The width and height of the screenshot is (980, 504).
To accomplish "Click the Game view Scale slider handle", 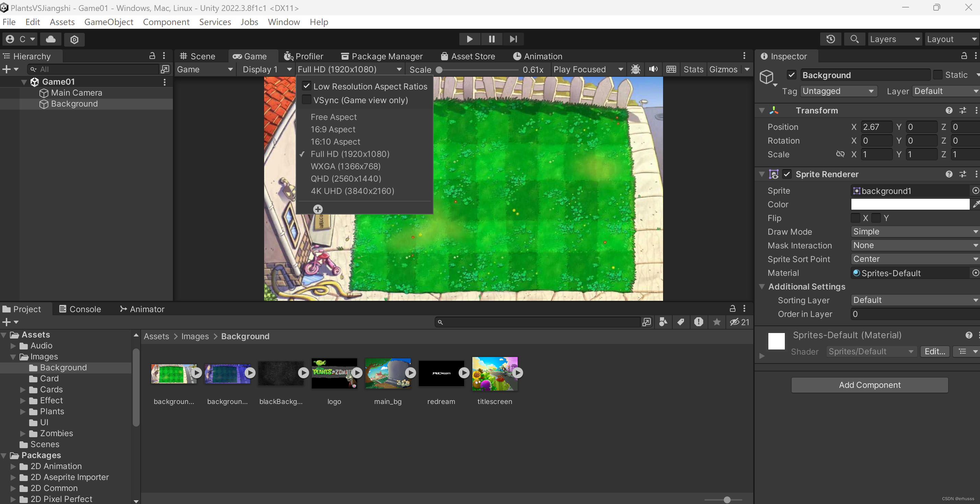I will click(x=439, y=70).
